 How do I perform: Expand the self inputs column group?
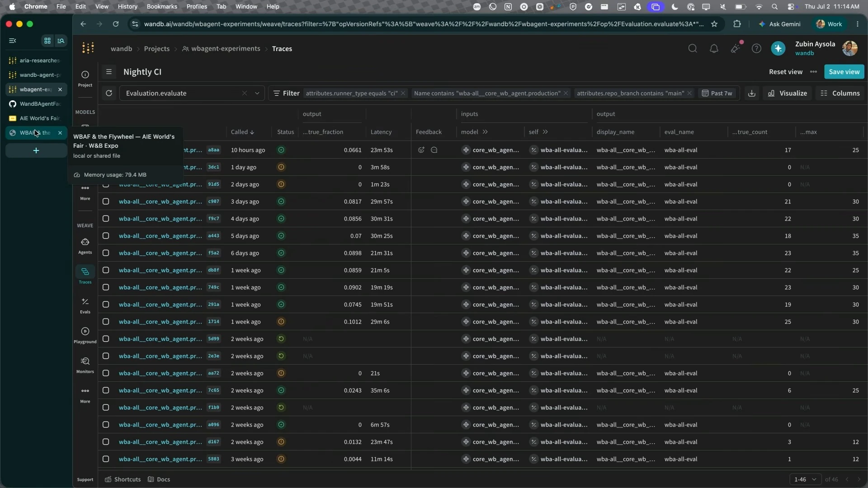click(x=545, y=132)
